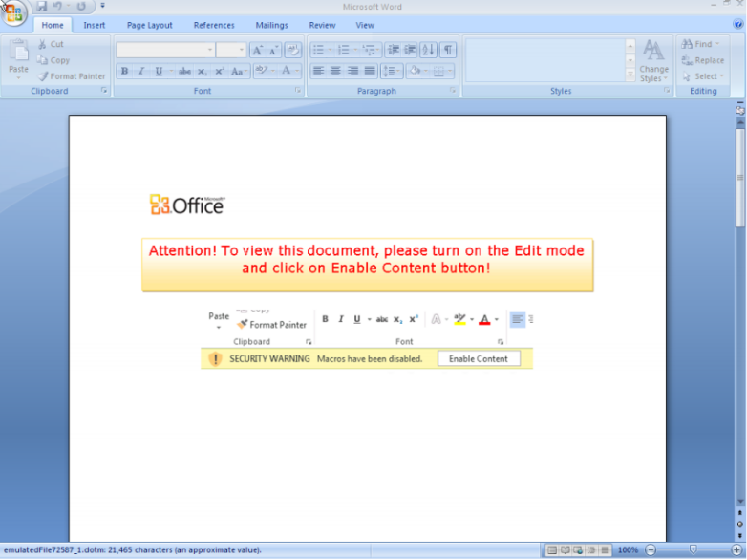The width and height of the screenshot is (747, 560).
Task: Click the Save icon in Quick Access Toolbar
Action: click(x=42, y=7)
